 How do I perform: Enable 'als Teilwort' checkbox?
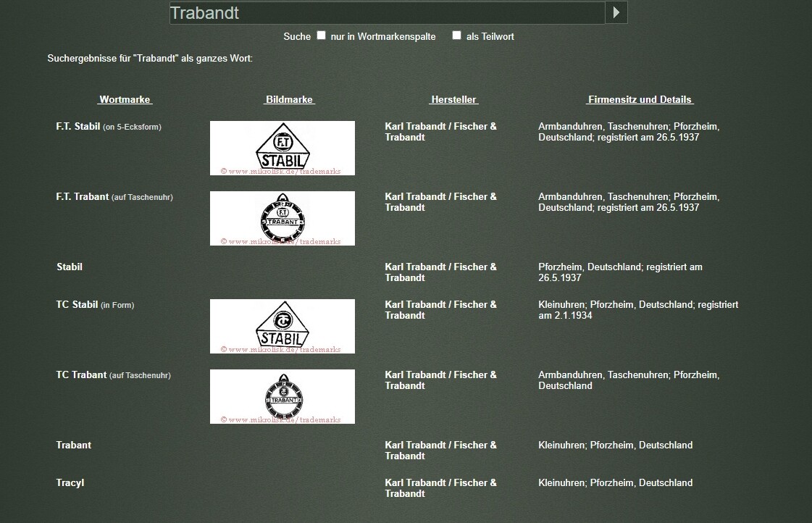[457, 35]
